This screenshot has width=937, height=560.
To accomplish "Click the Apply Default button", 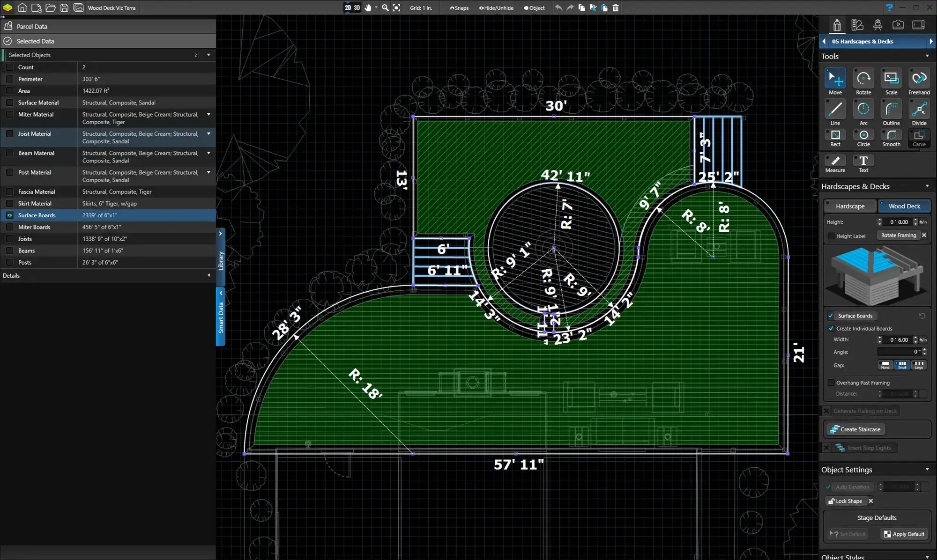I will [x=904, y=534].
